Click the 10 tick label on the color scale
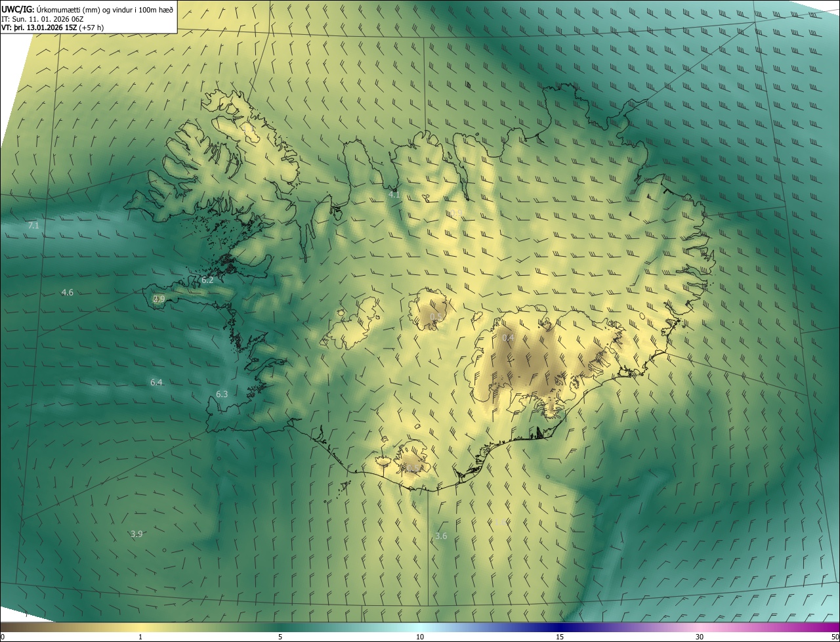 (420, 637)
